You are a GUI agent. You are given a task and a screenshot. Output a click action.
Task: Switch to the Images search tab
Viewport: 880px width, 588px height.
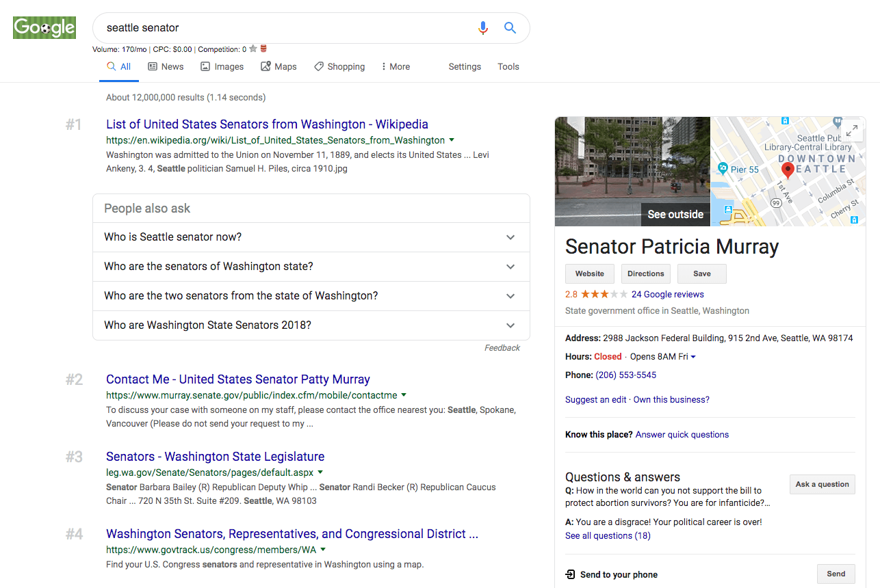click(x=222, y=66)
